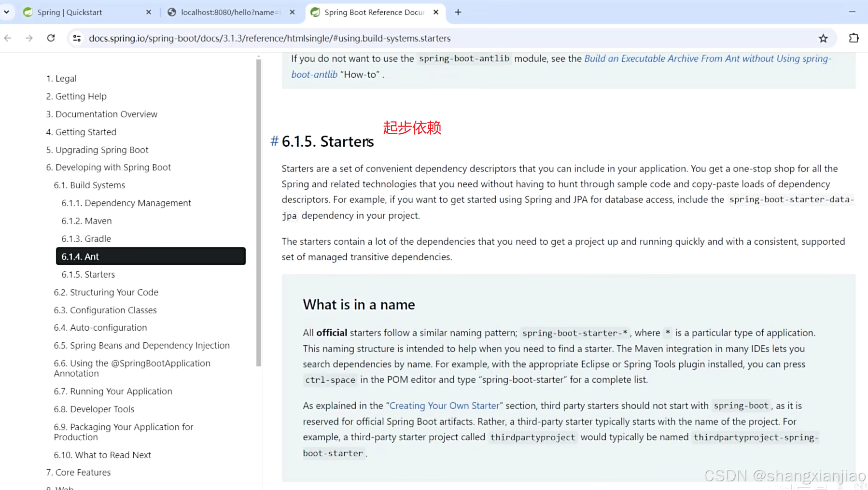Close the Spring Boot Reference Documentation tab
Screen dimensions: 868x490
pos(436,12)
